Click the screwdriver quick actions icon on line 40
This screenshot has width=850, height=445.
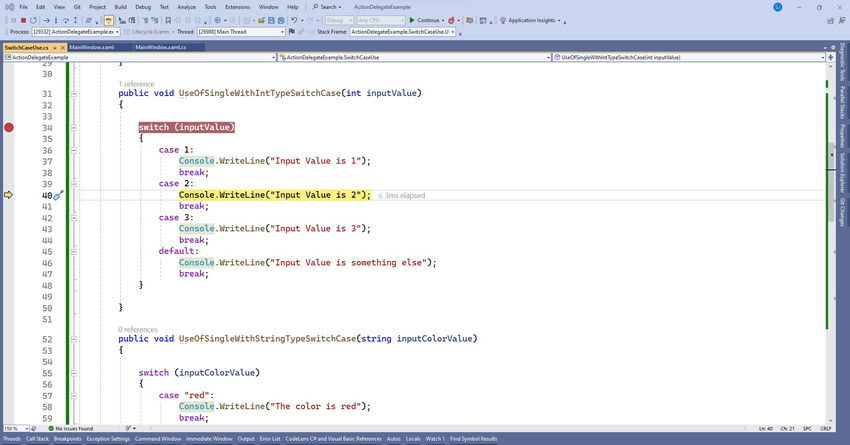pos(58,196)
